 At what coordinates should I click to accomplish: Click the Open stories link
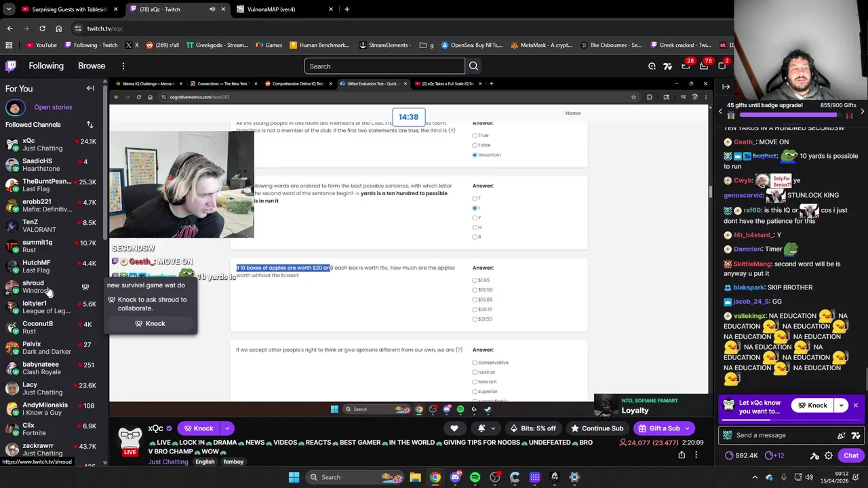point(53,107)
